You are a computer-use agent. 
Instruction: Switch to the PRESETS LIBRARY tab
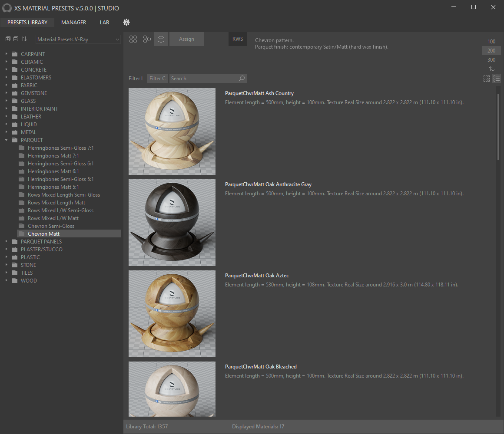point(27,22)
